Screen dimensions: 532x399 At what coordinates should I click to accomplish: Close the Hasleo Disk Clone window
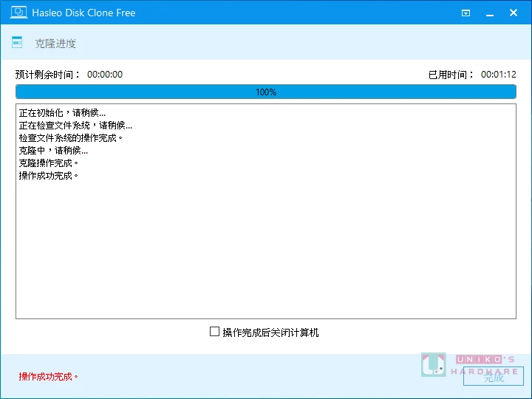[514, 13]
